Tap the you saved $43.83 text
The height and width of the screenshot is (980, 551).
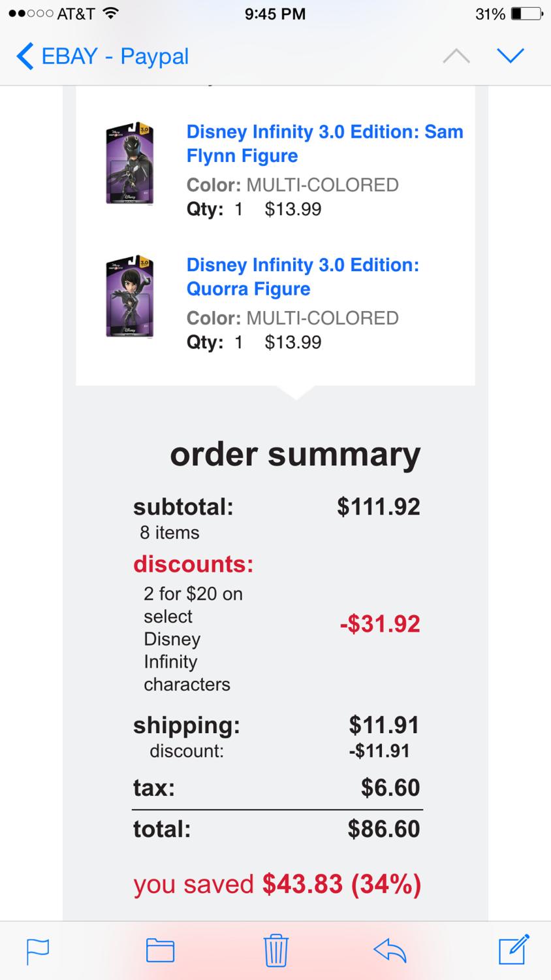coord(277,884)
